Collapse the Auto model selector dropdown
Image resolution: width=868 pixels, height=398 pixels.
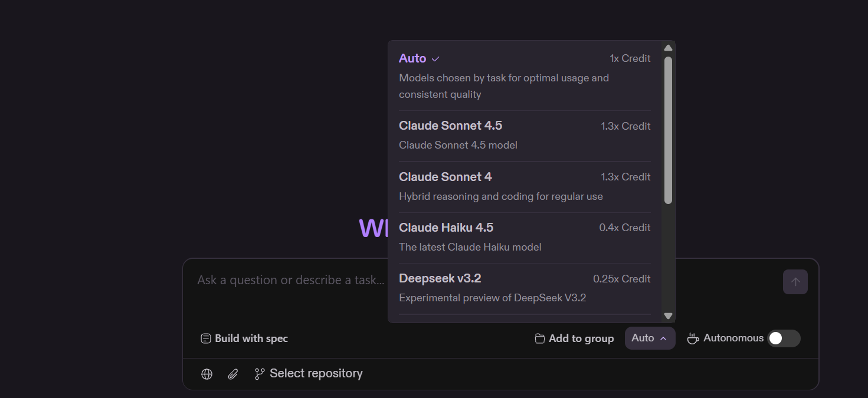coord(650,338)
